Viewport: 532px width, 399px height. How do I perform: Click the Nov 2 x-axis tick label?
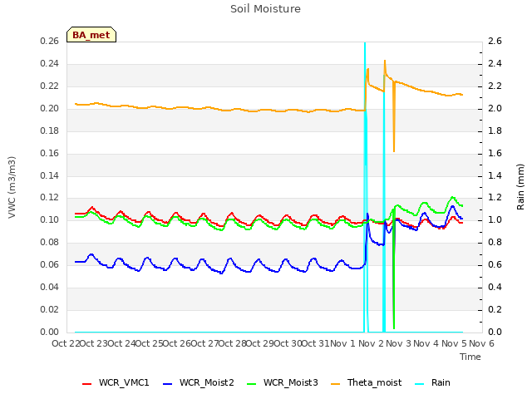pyautogui.click(x=371, y=343)
